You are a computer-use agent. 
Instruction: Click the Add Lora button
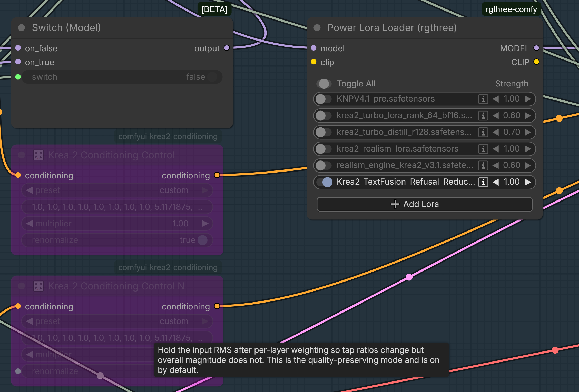pyautogui.click(x=425, y=204)
